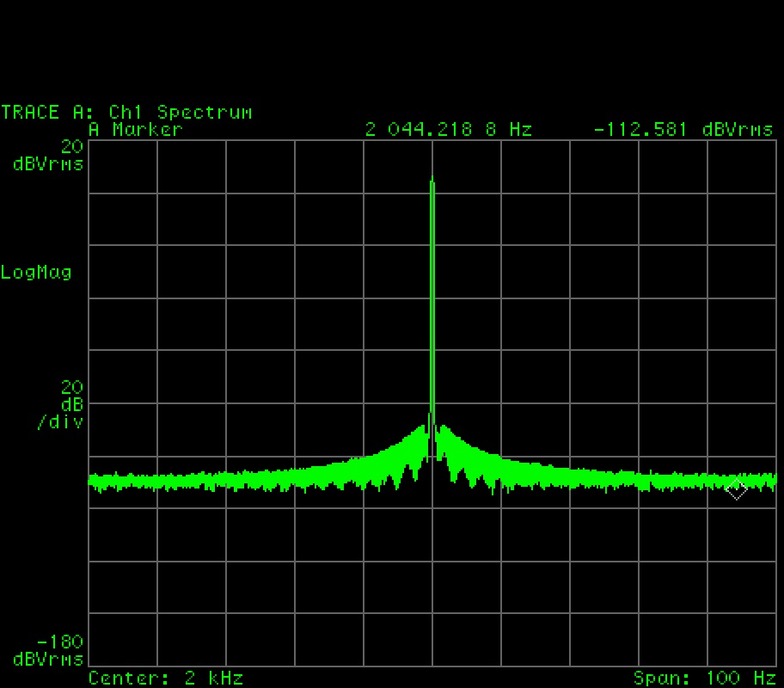Click the marker amplitude '-112.581 dBVrms'
Viewport: 784px width, 688px height.
(683, 130)
